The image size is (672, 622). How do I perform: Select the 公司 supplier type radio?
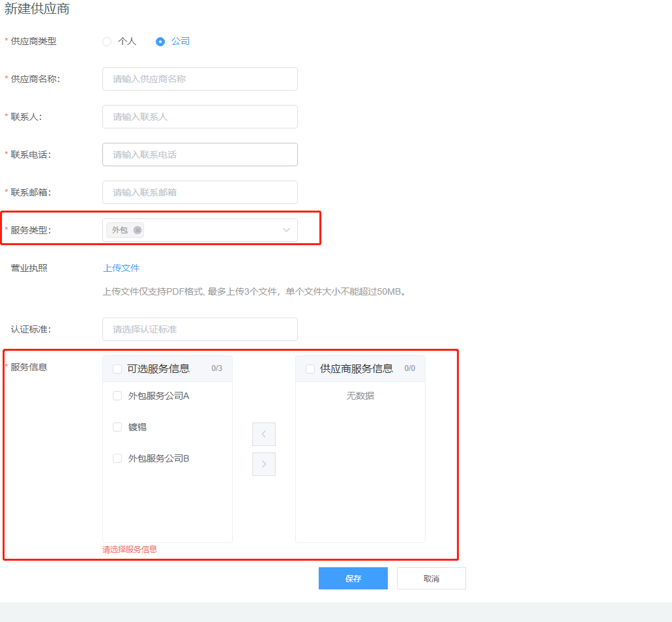coord(160,42)
